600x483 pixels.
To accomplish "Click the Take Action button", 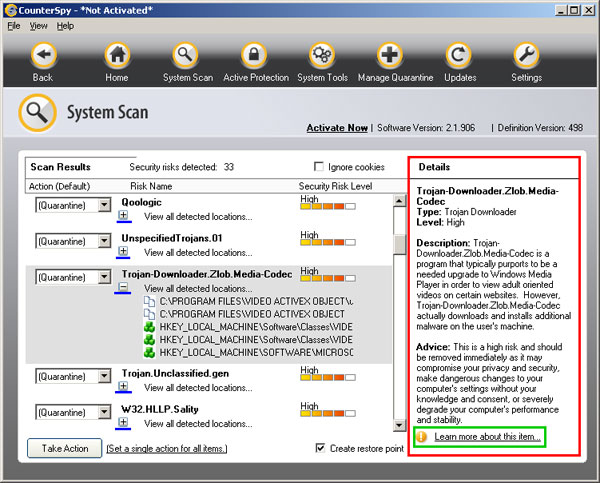I will [x=65, y=448].
